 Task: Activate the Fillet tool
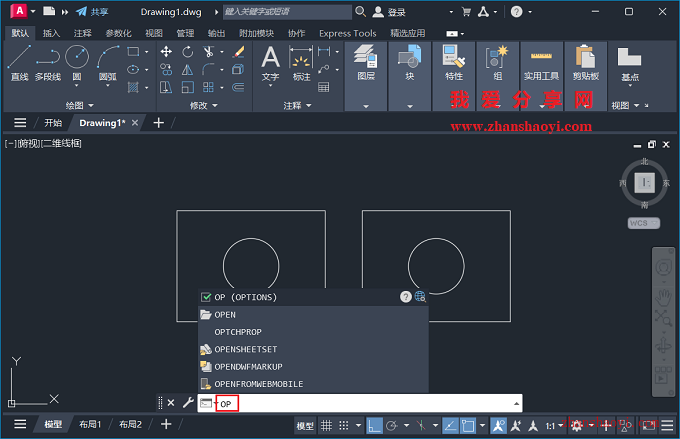[x=209, y=69]
